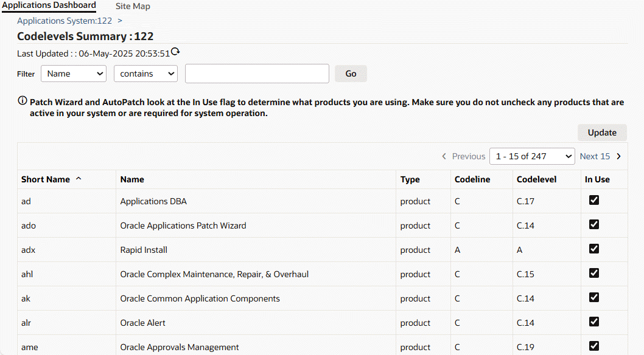Select the Applications Dashboard tab
Viewport: 644px width, 355px height.
pos(49,5)
